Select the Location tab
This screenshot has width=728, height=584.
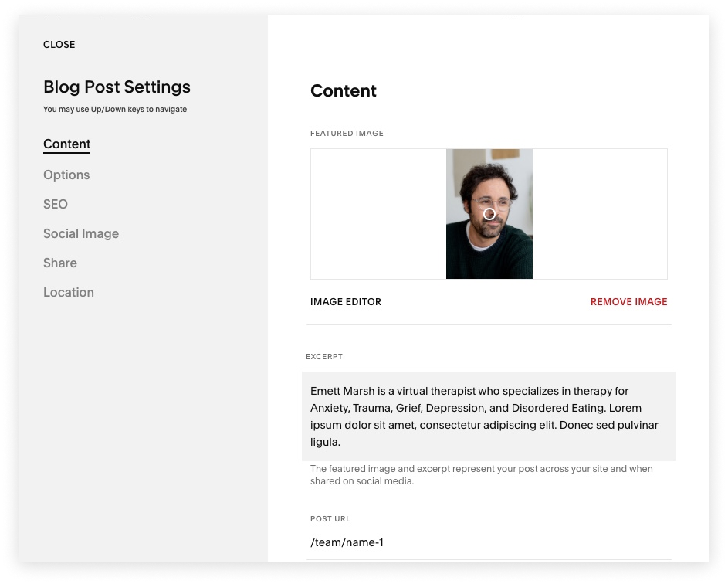click(x=69, y=292)
